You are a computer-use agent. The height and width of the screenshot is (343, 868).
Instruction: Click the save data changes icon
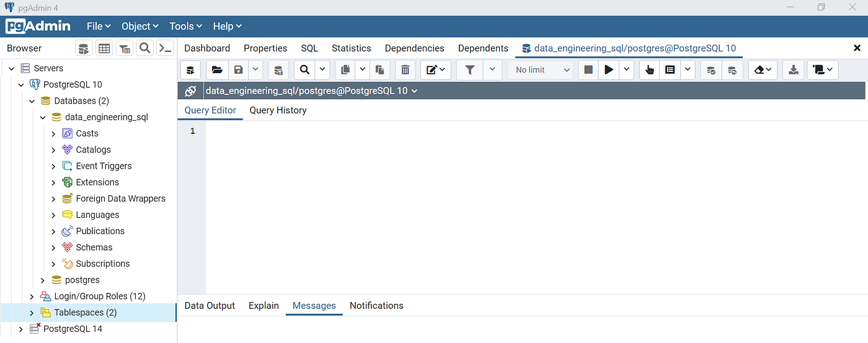pos(278,70)
